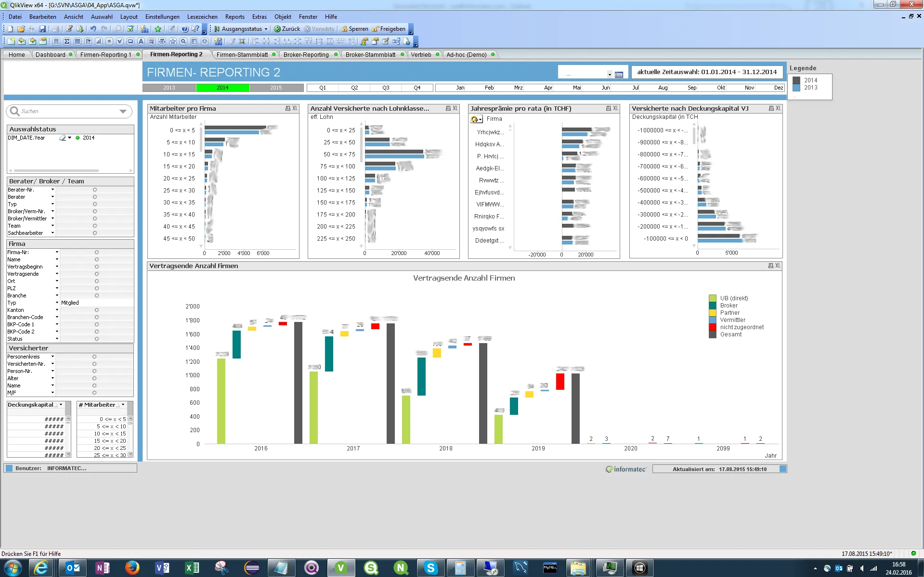This screenshot has height=577, width=924.
Task: Click the red nicht zugeordnet legend swatch
Action: click(x=713, y=327)
